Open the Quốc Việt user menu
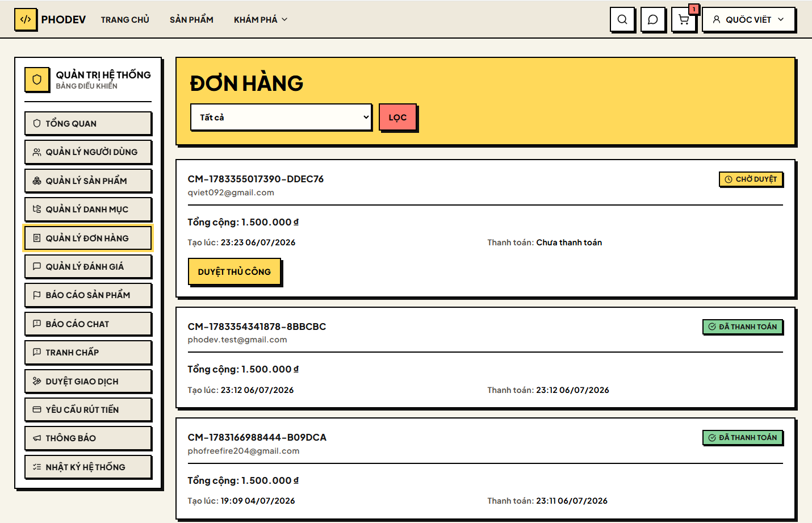 (x=748, y=19)
